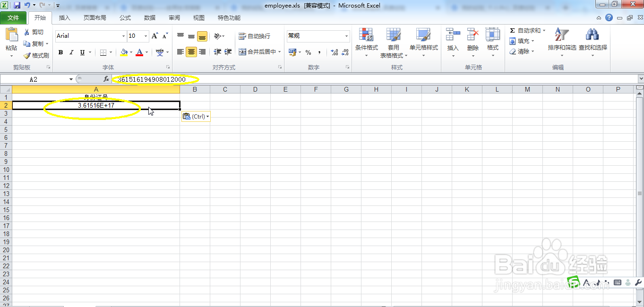The image size is (644, 307).
Task: Apply the red font color A
Action: click(139, 52)
